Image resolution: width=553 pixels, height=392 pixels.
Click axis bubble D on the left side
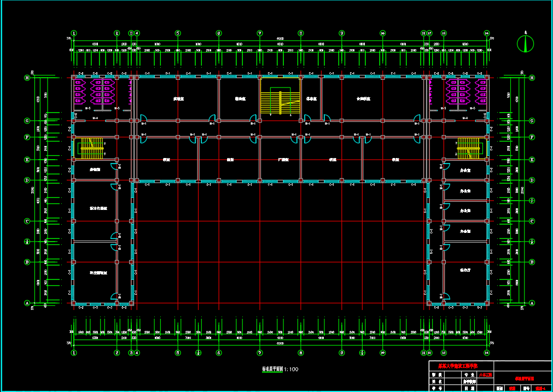point(26,180)
